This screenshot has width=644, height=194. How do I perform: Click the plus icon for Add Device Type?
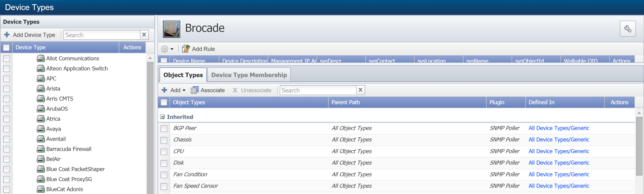click(x=7, y=35)
